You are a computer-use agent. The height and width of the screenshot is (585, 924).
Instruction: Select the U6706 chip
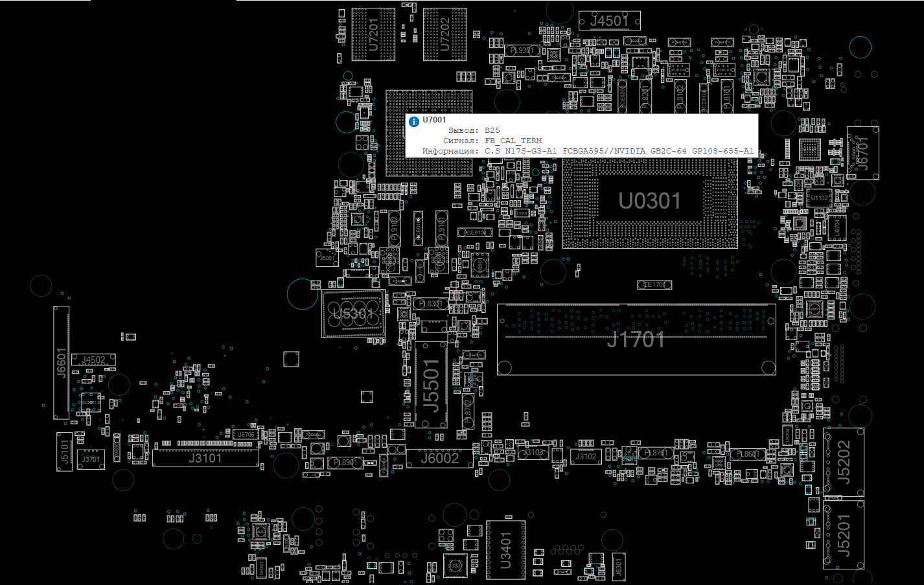pyautogui.click(x=246, y=435)
